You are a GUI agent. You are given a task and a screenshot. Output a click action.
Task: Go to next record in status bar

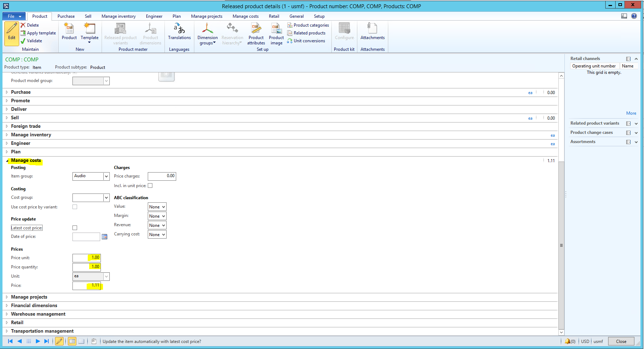point(38,341)
